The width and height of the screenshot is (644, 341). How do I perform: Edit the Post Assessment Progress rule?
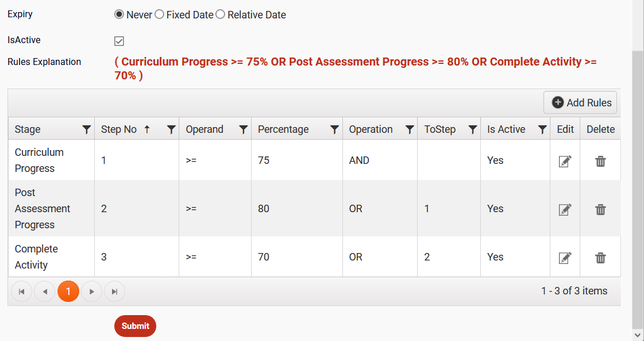click(565, 209)
